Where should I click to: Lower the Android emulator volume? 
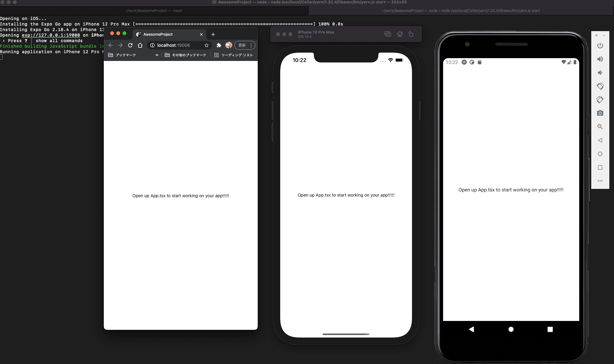point(600,73)
